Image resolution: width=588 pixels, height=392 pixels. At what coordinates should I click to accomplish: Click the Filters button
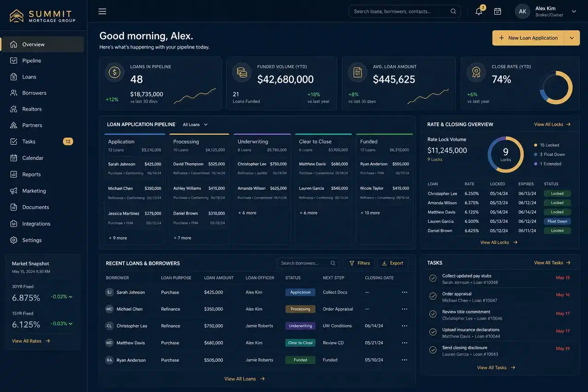pyautogui.click(x=359, y=263)
